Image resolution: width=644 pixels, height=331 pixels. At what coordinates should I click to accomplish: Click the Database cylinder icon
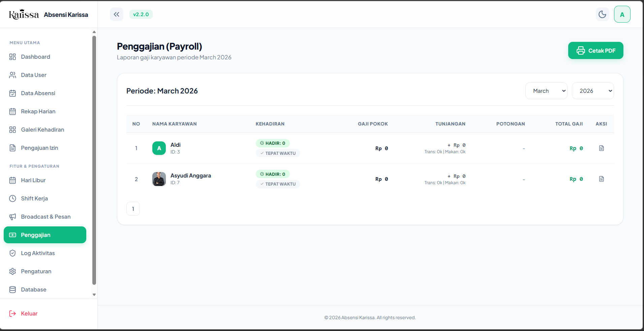click(x=12, y=289)
